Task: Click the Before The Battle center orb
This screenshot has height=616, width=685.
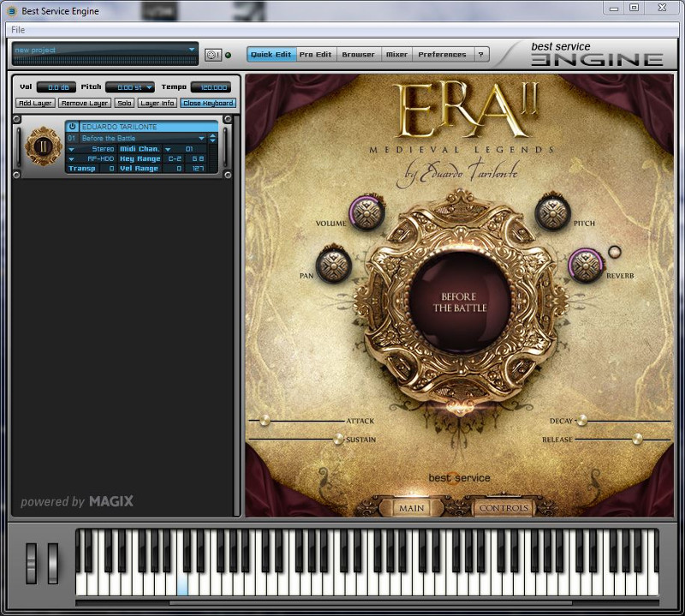Action: (x=460, y=302)
